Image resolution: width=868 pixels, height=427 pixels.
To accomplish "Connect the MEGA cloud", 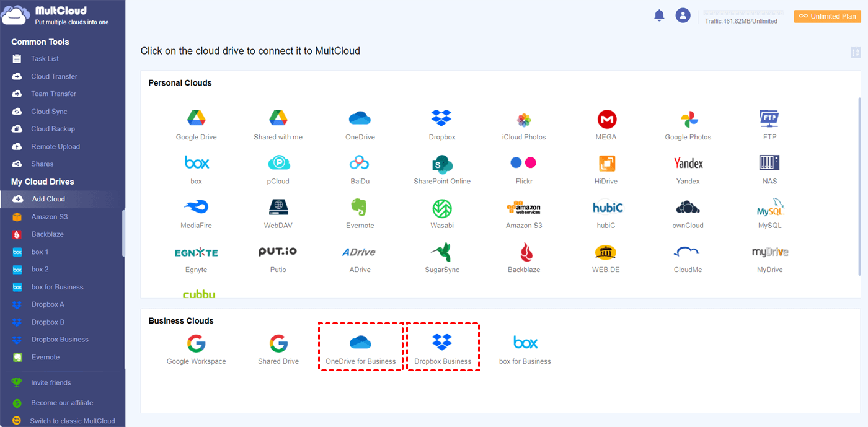I will [x=606, y=125].
